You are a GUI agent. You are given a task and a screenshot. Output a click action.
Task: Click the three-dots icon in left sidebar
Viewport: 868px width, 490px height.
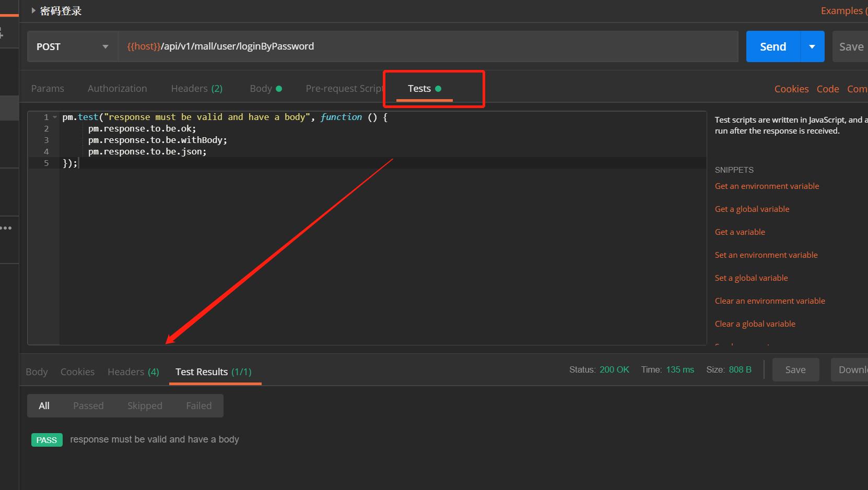6,228
